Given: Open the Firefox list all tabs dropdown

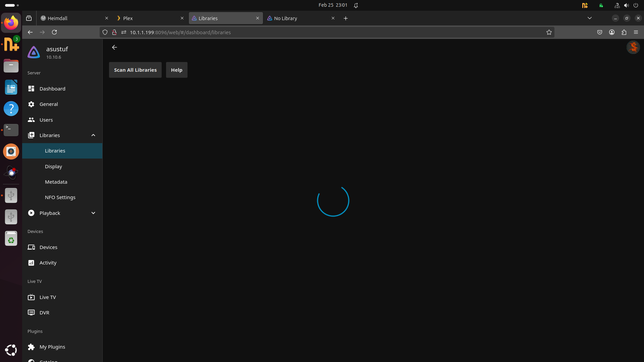Looking at the screenshot, I should coord(589,18).
